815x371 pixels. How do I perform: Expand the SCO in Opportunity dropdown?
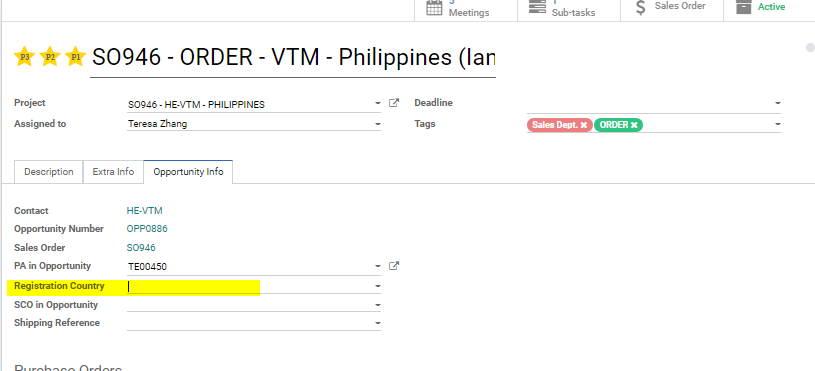point(378,305)
